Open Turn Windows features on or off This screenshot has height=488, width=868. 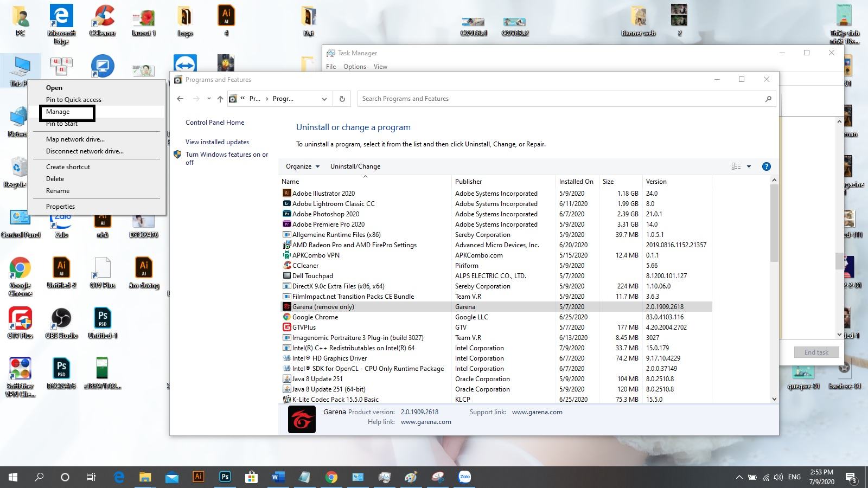tap(226, 158)
